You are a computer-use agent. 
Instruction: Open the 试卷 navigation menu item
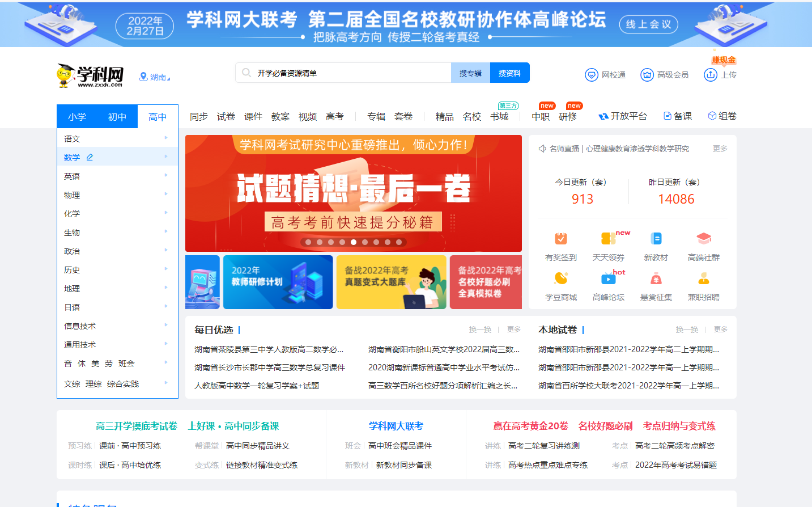tap(226, 116)
